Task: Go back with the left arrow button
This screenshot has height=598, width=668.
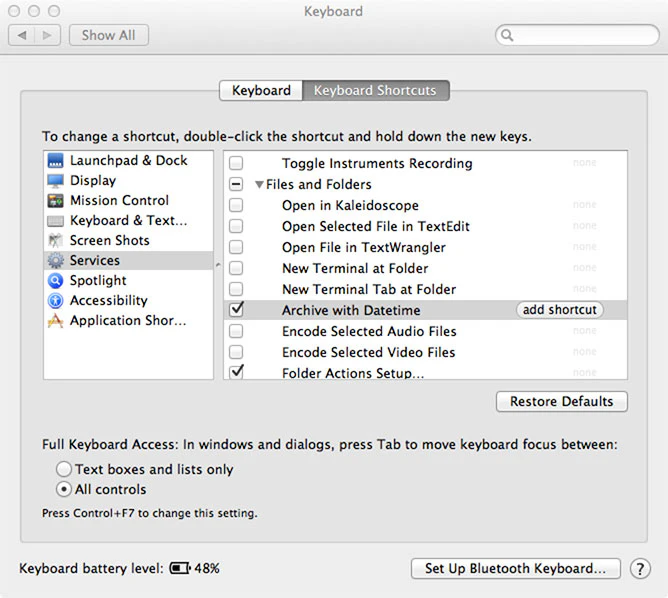Action: [21, 35]
